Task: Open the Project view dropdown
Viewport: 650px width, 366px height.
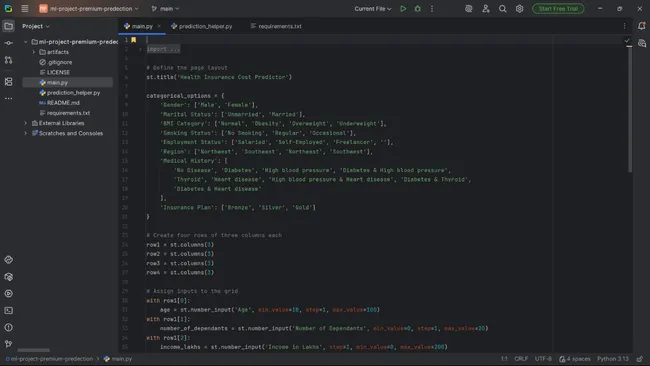Action: tap(36, 26)
